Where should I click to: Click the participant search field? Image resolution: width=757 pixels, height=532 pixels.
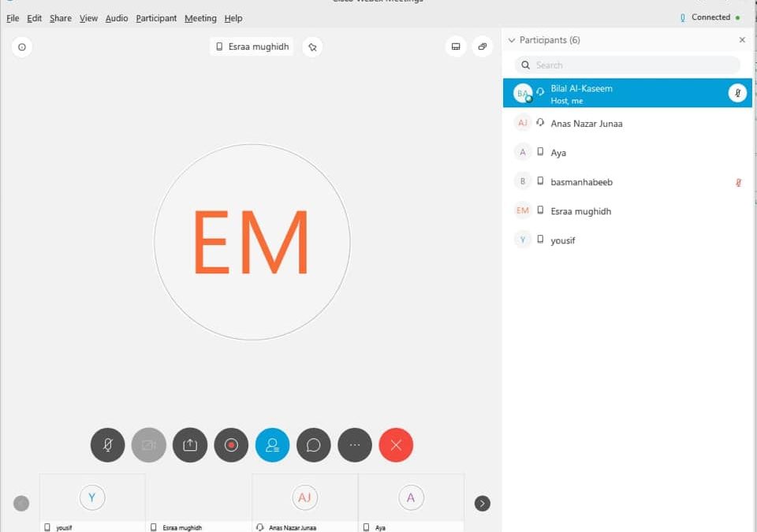pos(628,65)
